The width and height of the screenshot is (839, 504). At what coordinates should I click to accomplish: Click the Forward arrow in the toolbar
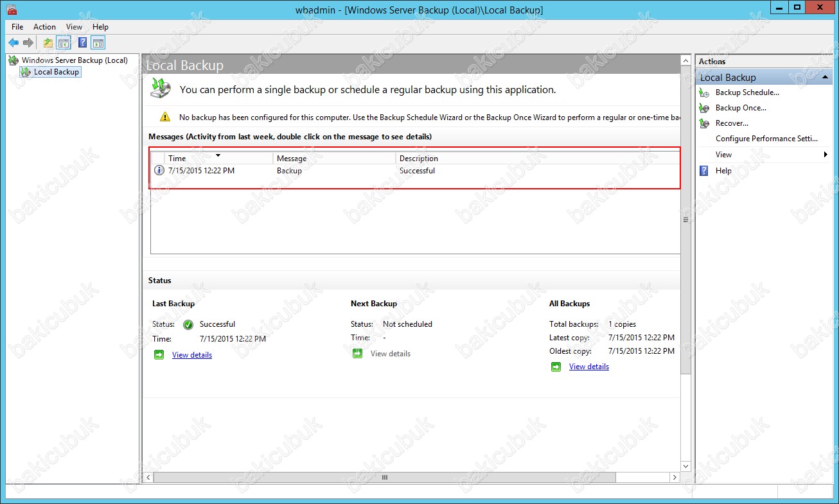[x=28, y=43]
